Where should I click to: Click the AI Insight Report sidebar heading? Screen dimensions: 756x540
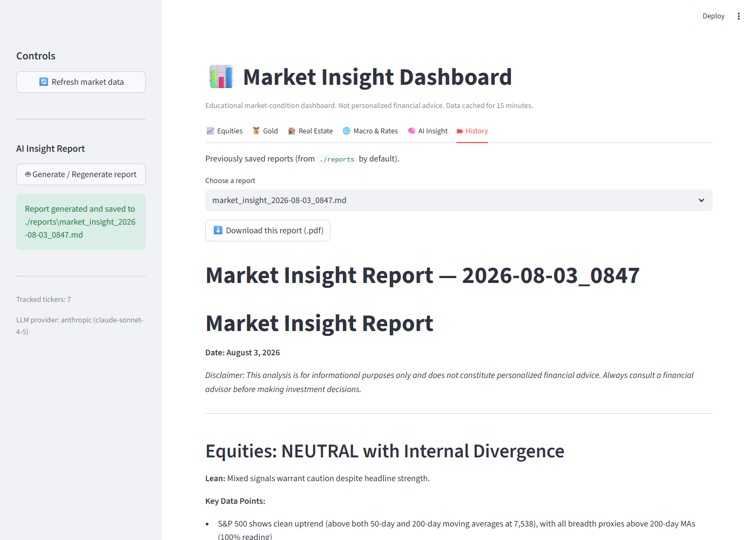pyautogui.click(x=50, y=148)
